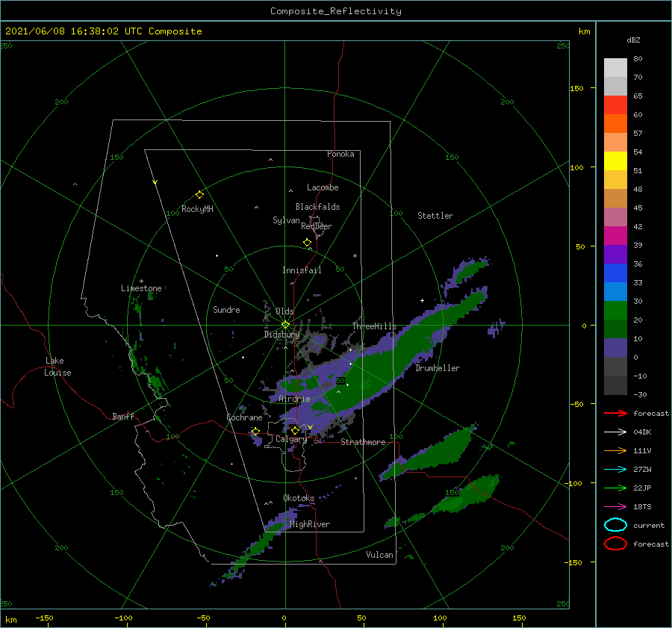Select the green 30 dBZ color swatch
This screenshot has width=672, height=628.
[615, 311]
